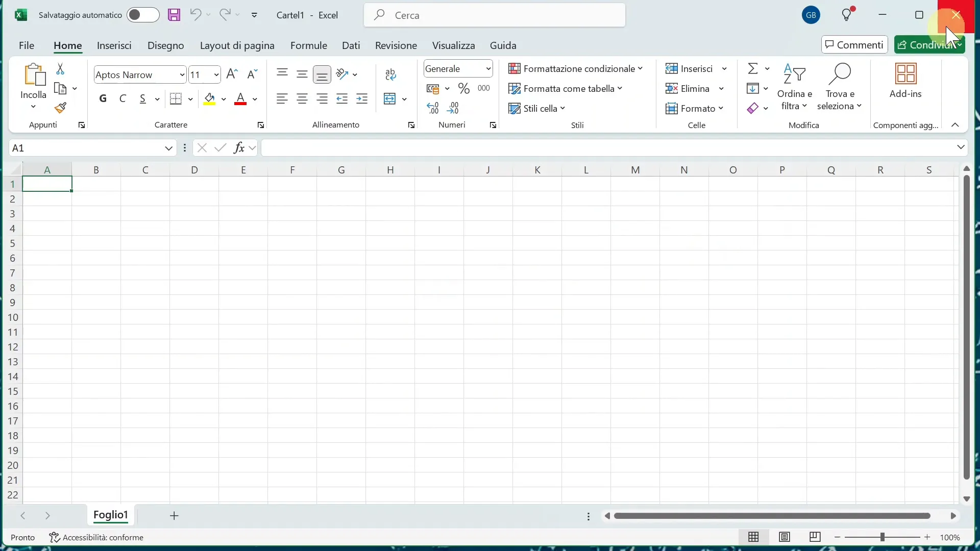Click the Clear eraser icon
980x551 pixels.
(753, 109)
